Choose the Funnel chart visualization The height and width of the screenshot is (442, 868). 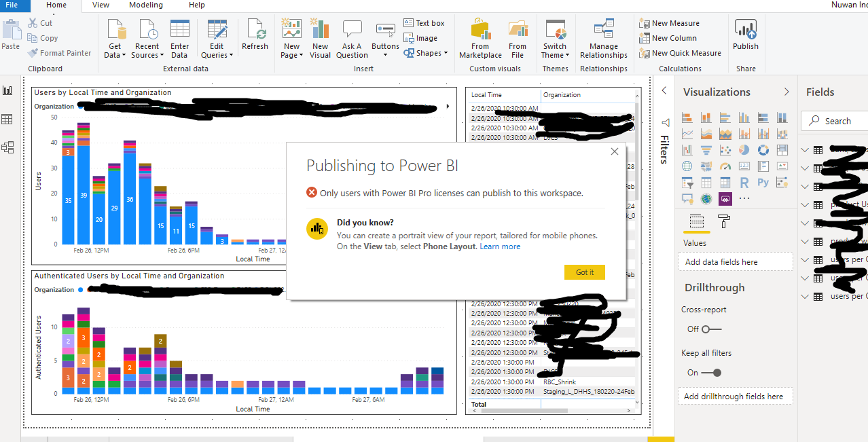pos(706,150)
